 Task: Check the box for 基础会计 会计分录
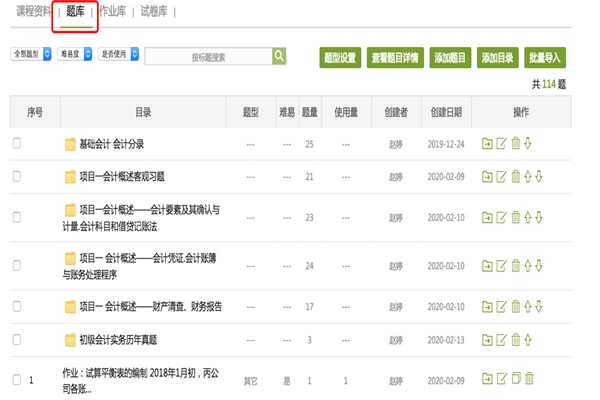[x=16, y=144]
